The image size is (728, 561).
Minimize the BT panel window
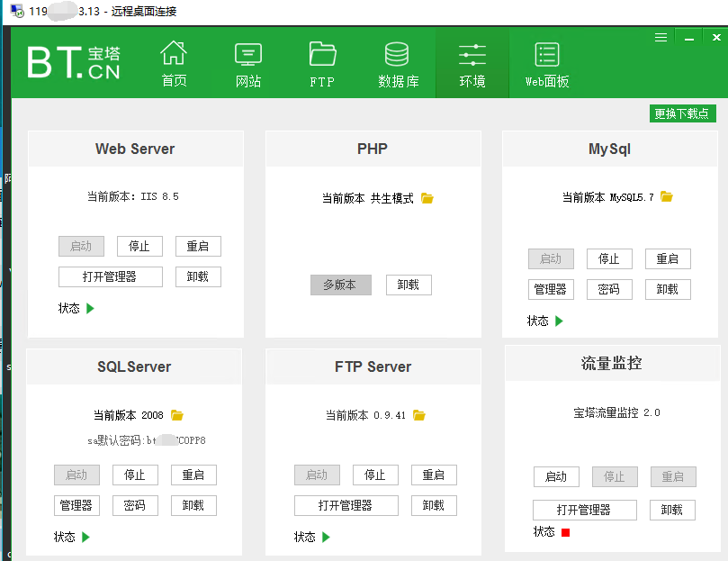(689, 38)
